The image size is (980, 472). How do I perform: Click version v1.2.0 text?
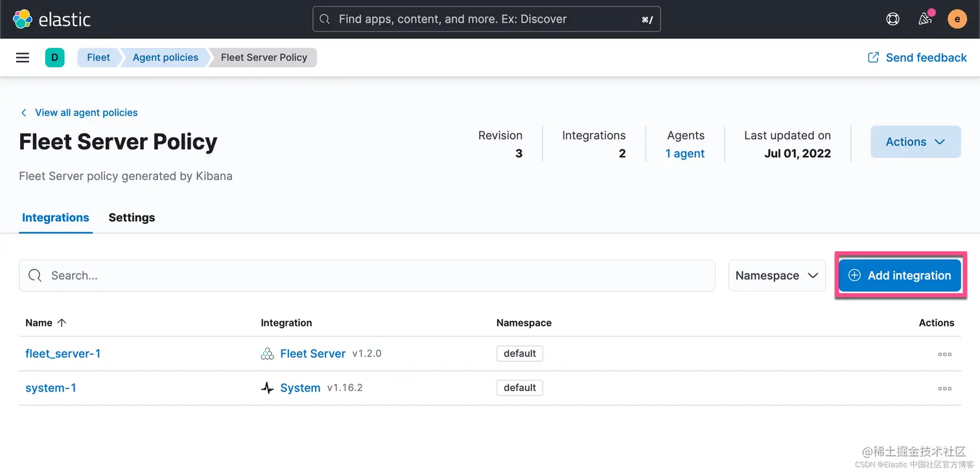click(x=367, y=354)
